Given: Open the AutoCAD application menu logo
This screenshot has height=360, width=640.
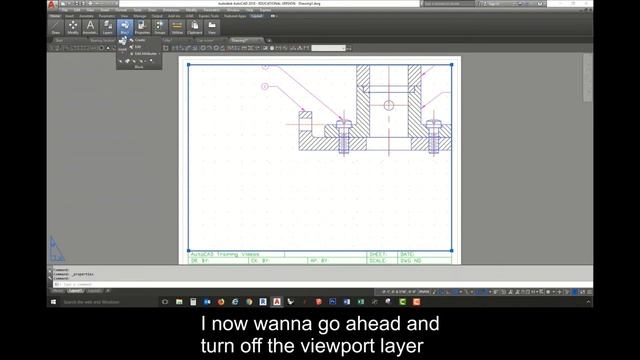Looking at the screenshot, I should pos(51,4).
